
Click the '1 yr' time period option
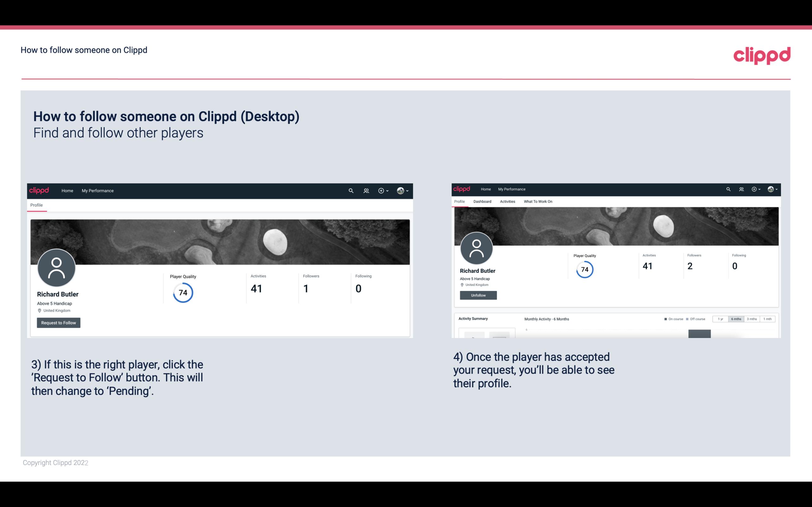click(x=721, y=319)
